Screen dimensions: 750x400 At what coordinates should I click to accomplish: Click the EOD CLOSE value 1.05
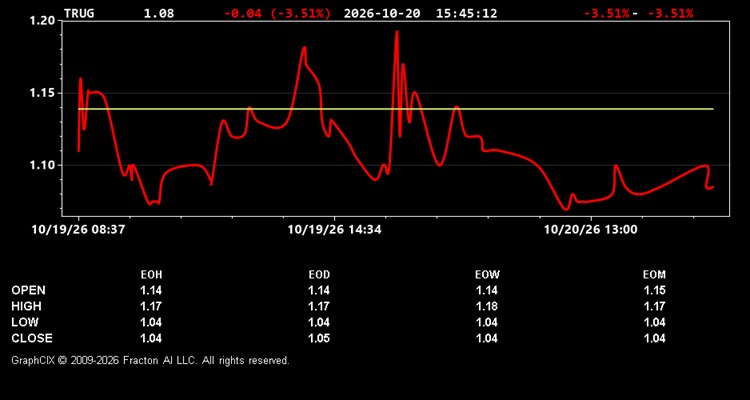coord(319,338)
